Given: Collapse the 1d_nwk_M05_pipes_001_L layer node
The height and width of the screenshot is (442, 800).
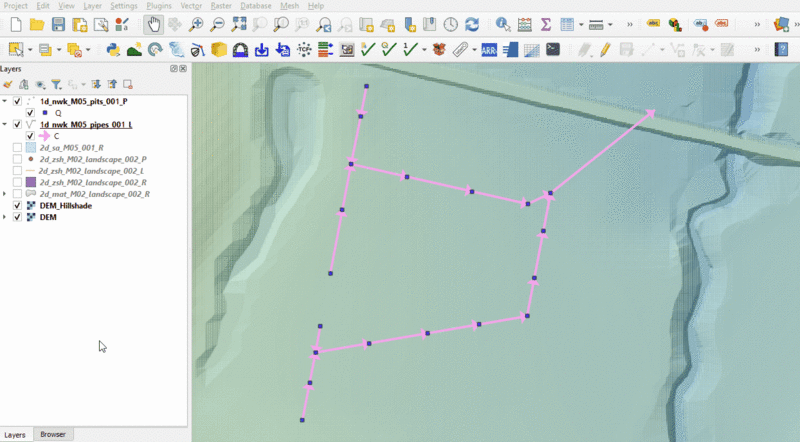Looking at the screenshot, I should [6, 124].
